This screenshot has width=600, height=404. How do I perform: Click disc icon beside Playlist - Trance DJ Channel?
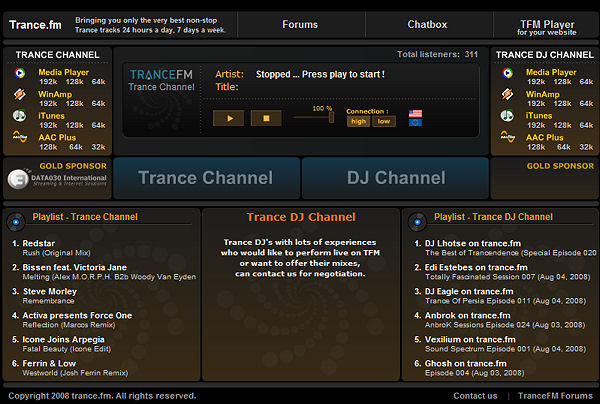pos(417,222)
